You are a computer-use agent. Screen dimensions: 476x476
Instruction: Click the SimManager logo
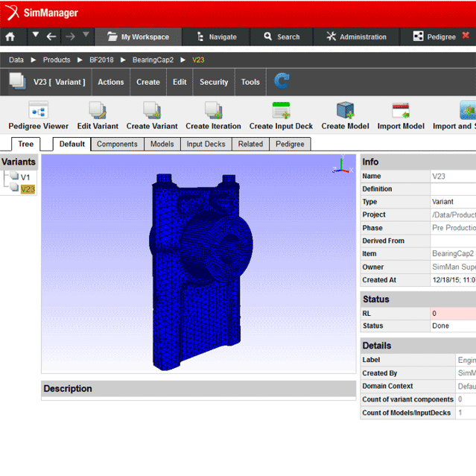pyautogui.click(x=42, y=13)
